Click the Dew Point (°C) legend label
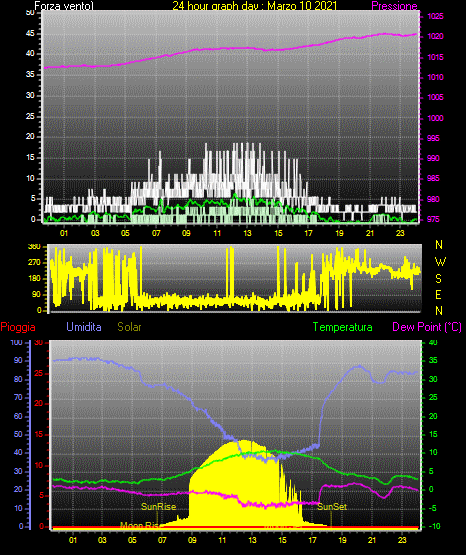The image size is (466, 555). click(x=427, y=327)
